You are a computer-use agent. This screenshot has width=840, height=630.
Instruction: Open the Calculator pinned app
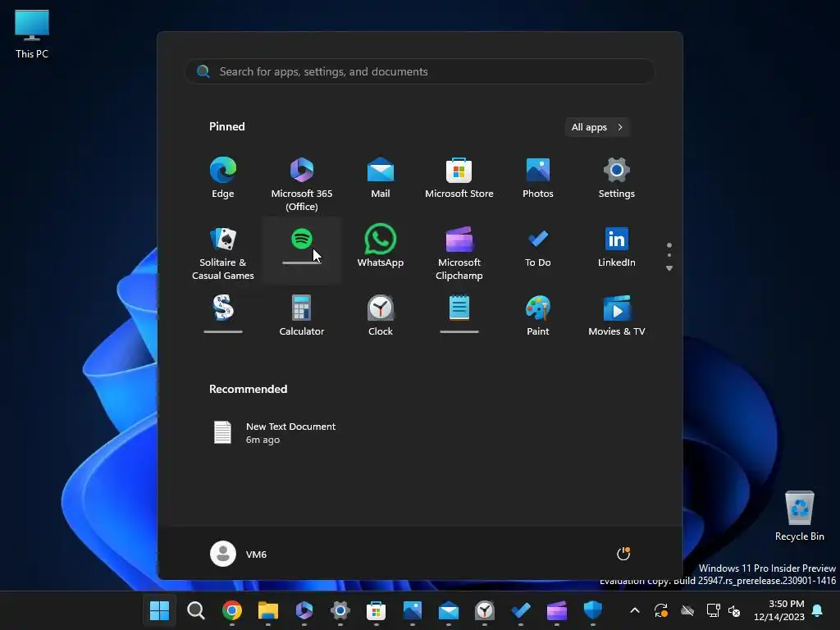coord(302,316)
